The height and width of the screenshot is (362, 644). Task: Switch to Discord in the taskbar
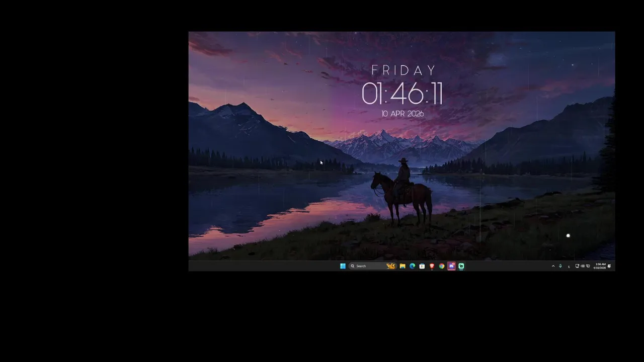coord(451,266)
